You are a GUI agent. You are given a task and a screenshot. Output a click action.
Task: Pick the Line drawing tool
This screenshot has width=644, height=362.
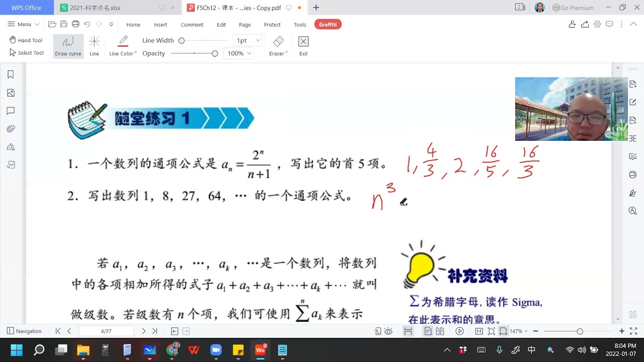click(x=94, y=46)
